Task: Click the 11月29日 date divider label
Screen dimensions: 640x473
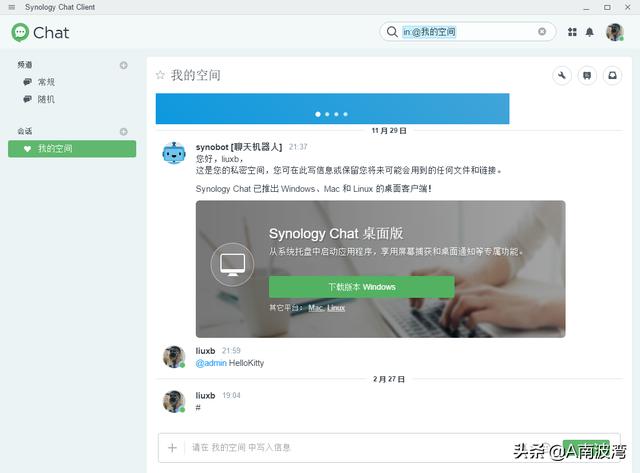Action: click(x=389, y=131)
